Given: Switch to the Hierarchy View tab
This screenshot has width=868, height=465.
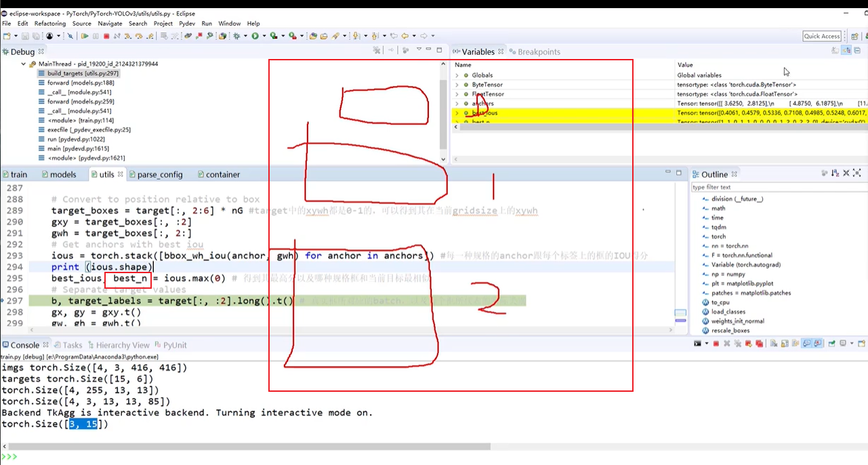Looking at the screenshot, I should tap(117, 345).
